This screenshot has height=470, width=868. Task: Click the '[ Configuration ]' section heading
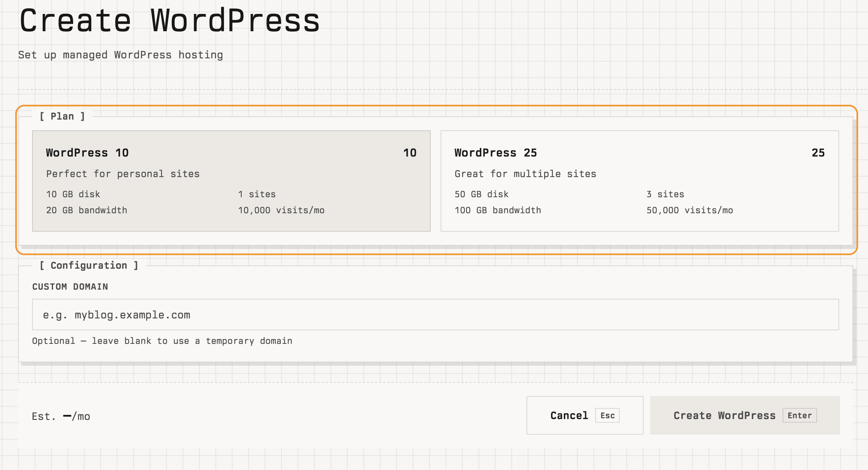point(89,265)
